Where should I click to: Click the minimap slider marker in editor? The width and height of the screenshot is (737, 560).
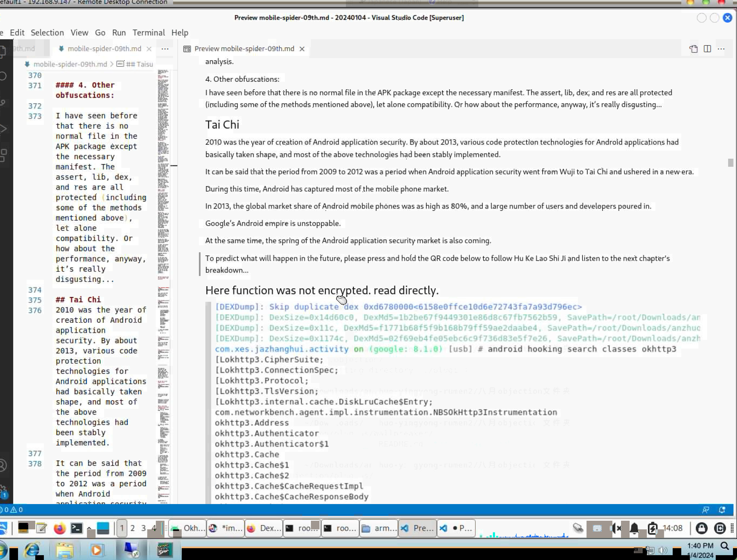(x=174, y=165)
